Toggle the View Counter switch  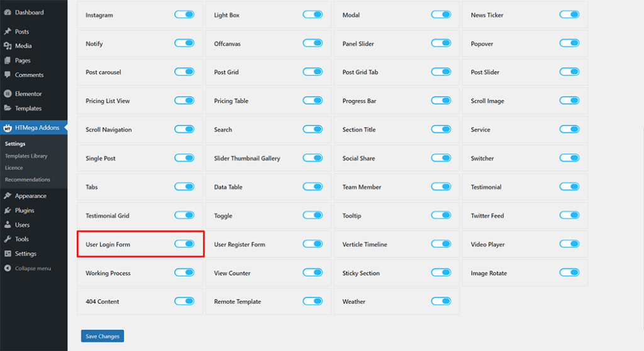pos(313,272)
